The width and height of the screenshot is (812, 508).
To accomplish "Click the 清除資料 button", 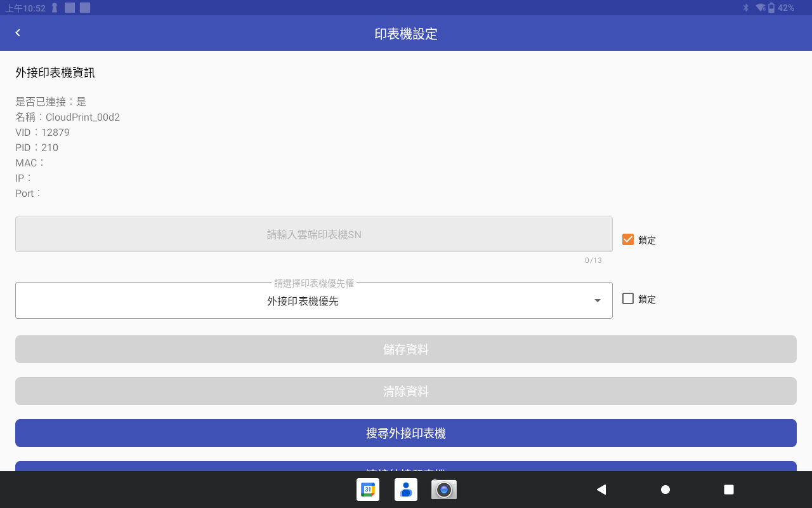I will tap(406, 391).
